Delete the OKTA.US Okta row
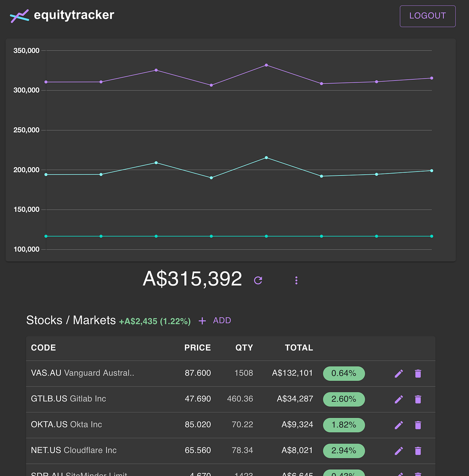 418,425
